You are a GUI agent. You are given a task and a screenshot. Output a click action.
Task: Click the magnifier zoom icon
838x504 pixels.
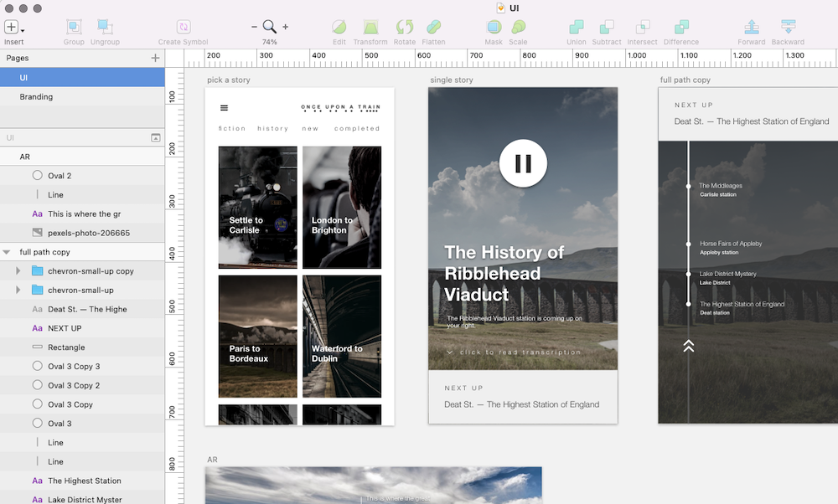tap(269, 27)
